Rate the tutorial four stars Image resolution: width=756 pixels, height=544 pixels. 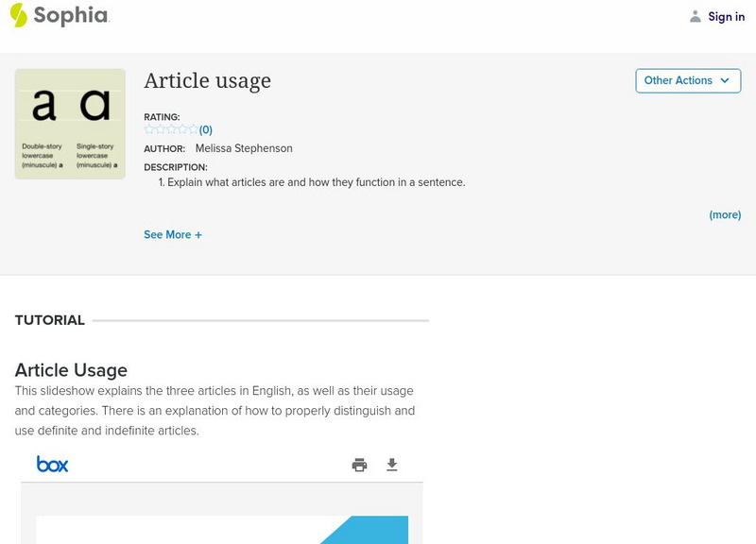(x=182, y=129)
